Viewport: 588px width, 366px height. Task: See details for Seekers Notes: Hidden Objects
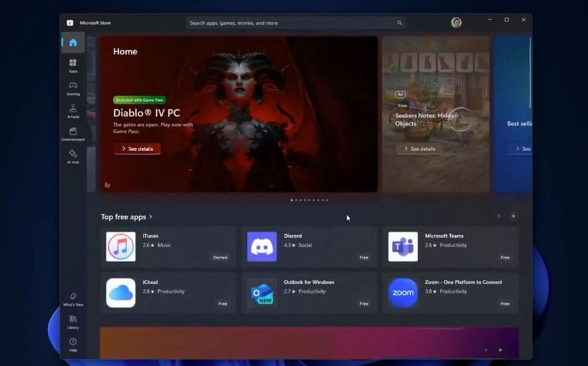(419, 149)
